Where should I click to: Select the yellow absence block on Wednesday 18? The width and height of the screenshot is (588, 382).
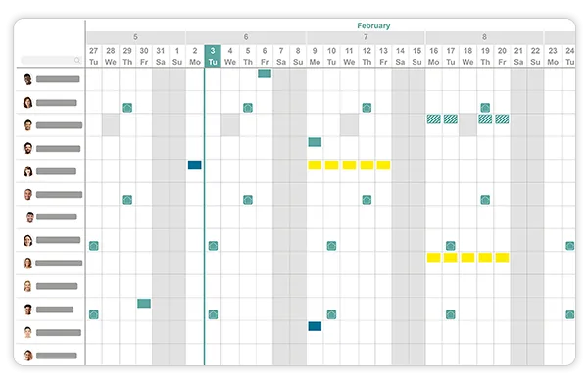(468, 258)
